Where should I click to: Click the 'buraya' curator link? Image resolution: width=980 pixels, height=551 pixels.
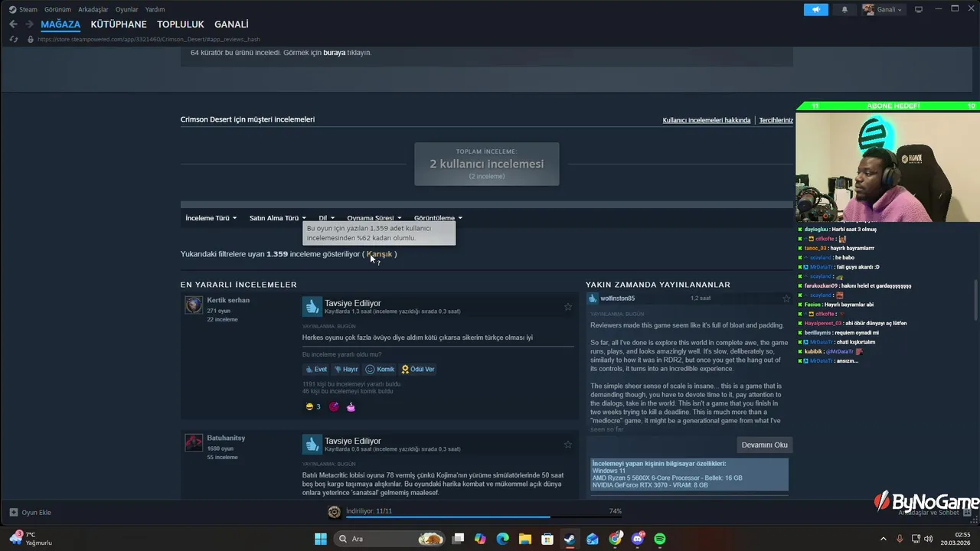click(334, 53)
